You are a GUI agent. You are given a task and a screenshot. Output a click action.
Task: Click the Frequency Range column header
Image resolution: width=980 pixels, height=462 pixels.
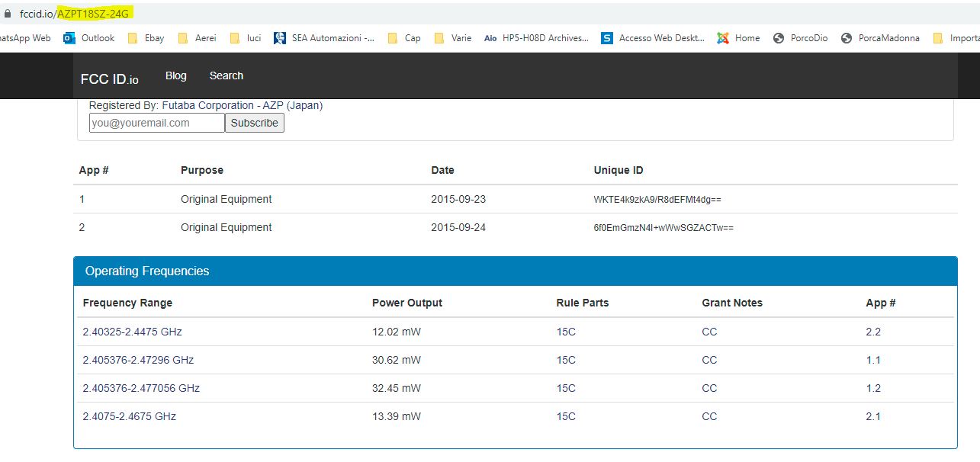point(127,303)
